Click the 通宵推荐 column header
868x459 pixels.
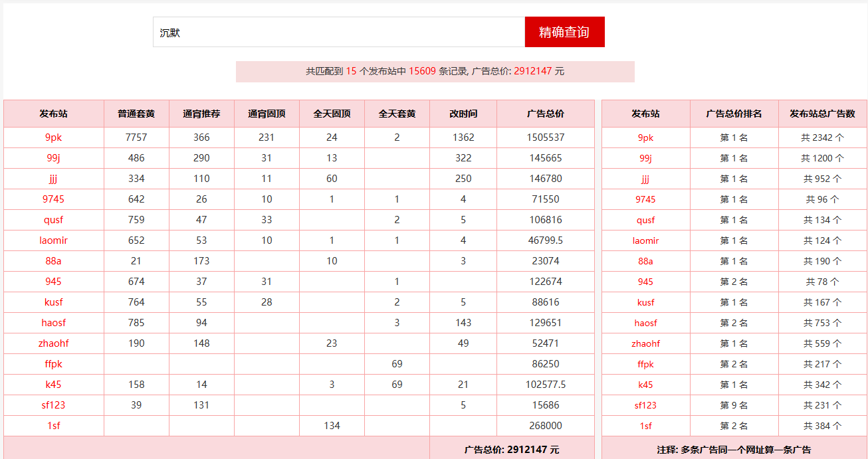(201, 114)
